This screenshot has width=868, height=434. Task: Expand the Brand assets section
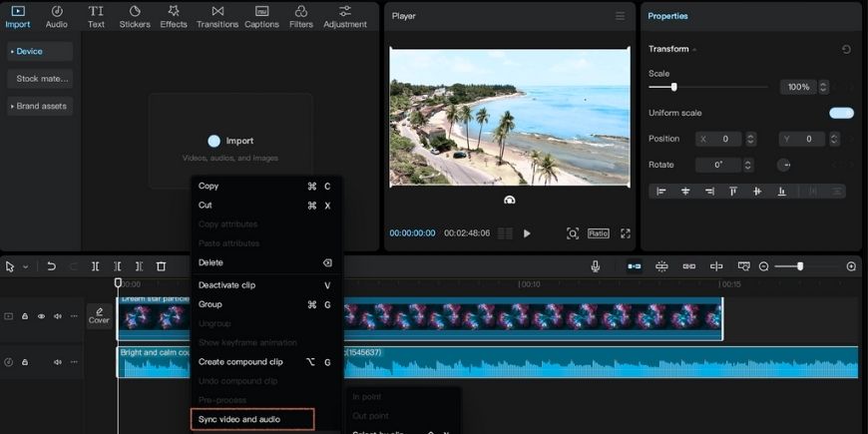[x=40, y=106]
